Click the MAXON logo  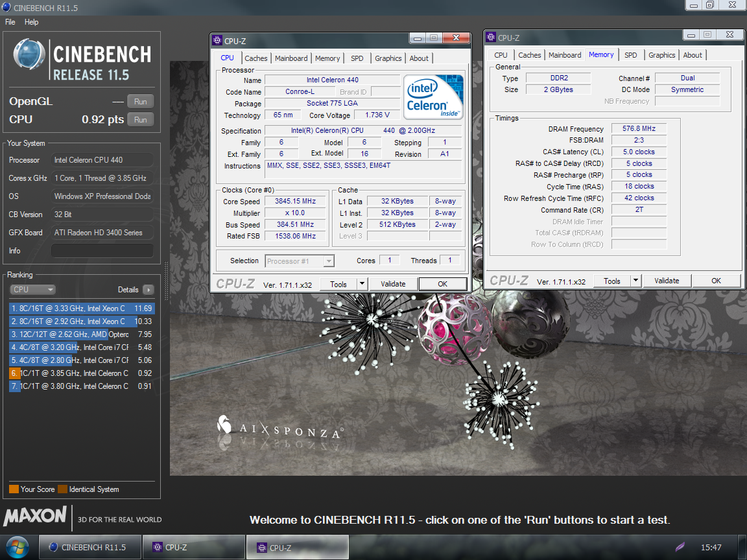click(35, 516)
